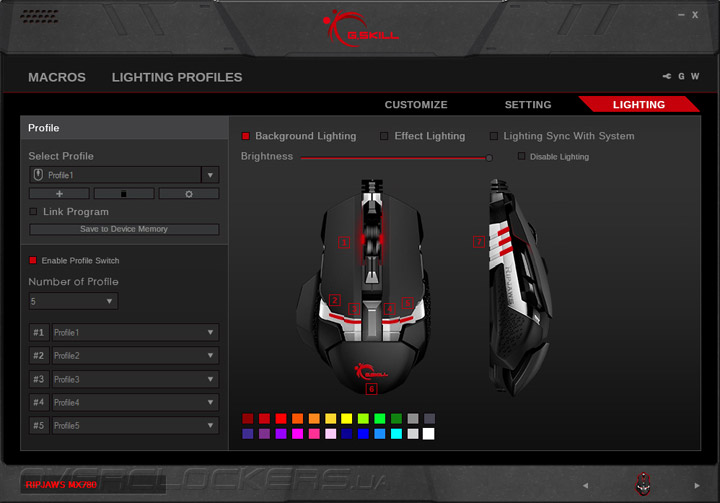Select lighting zone 5 on mouse
Screen dimensions: 720x503
407,303
